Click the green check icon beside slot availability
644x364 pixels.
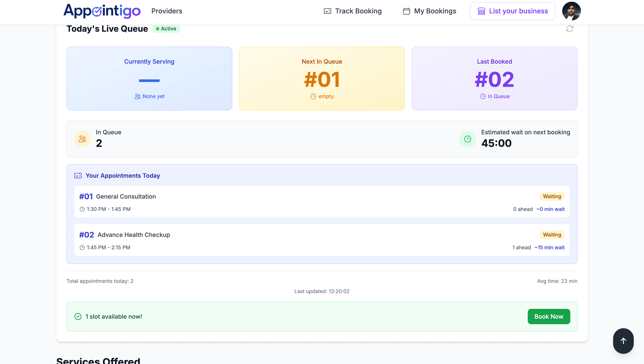click(78, 316)
